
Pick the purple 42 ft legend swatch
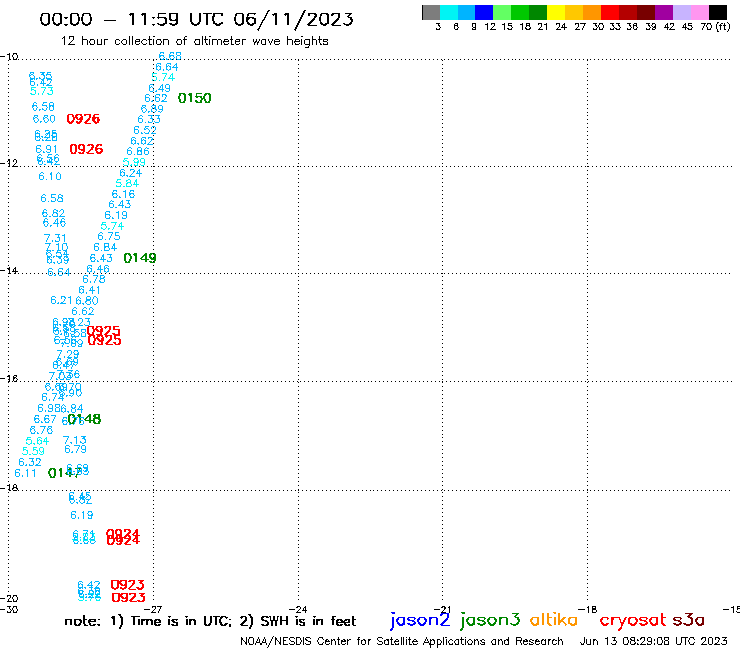tap(664, 12)
